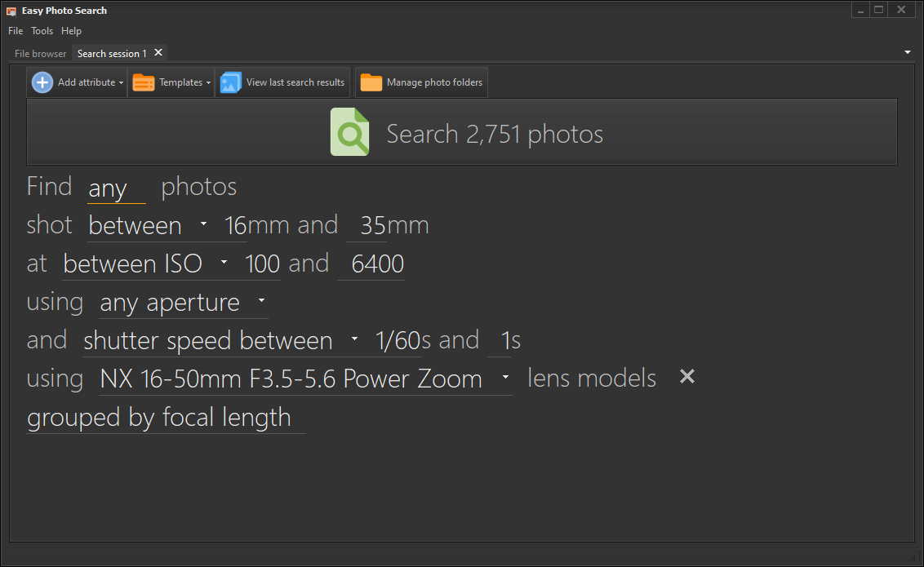Expand the focal length 'between' dropdown
924x567 pixels.
point(203,225)
